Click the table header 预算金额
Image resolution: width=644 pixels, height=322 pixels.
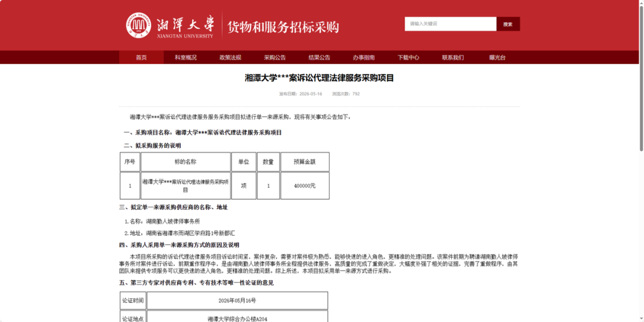click(305, 162)
